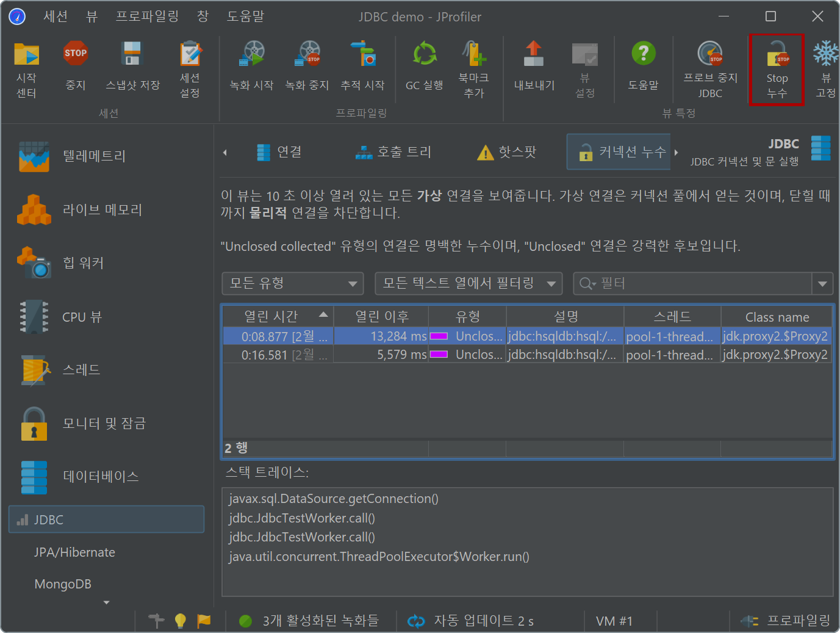
Task: Open the 세션 menu
Action: [x=56, y=16]
